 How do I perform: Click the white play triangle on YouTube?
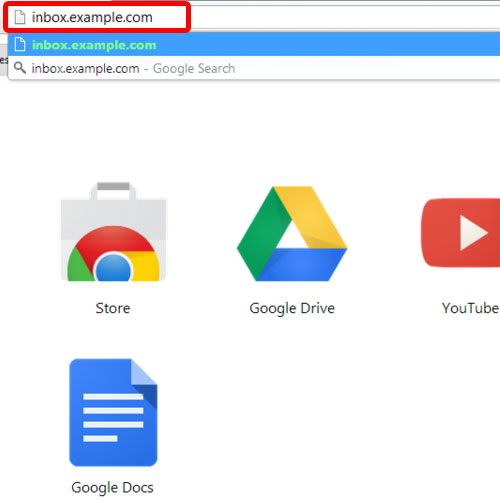(x=473, y=233)
